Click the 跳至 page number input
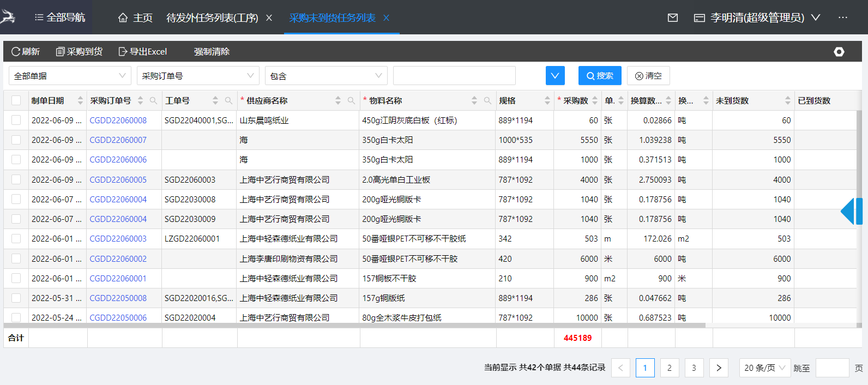The width and height of the screenshot is (868, 385). pos(832,368)
